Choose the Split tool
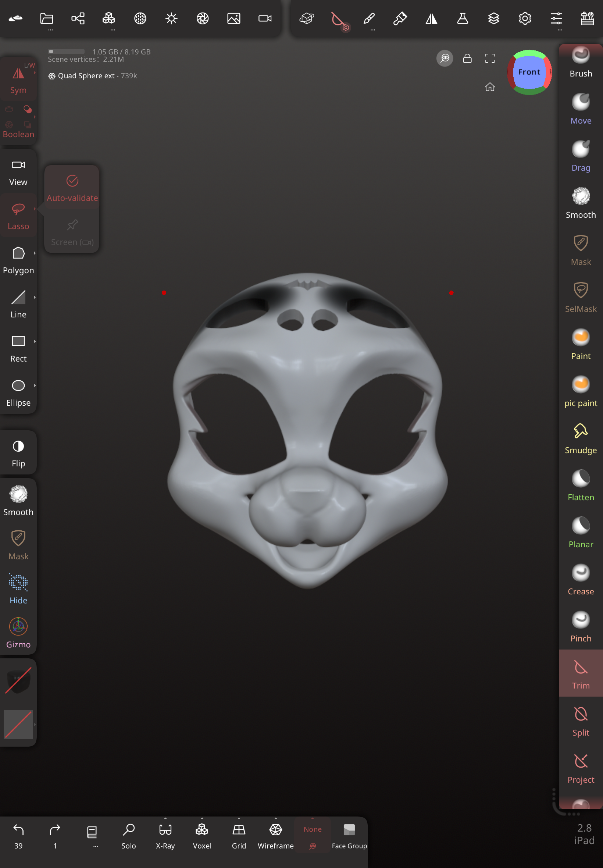 (580, 721)
